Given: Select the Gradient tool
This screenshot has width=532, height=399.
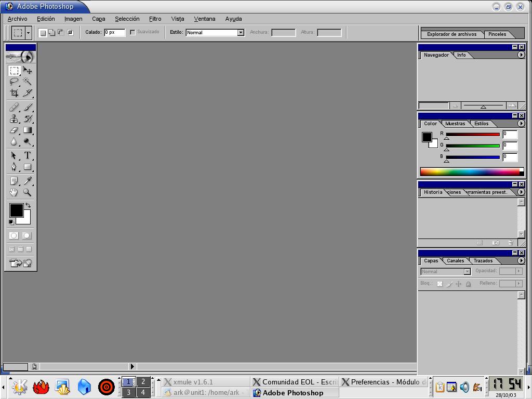Looking at the screenshot, I should [x=28, y=130].
